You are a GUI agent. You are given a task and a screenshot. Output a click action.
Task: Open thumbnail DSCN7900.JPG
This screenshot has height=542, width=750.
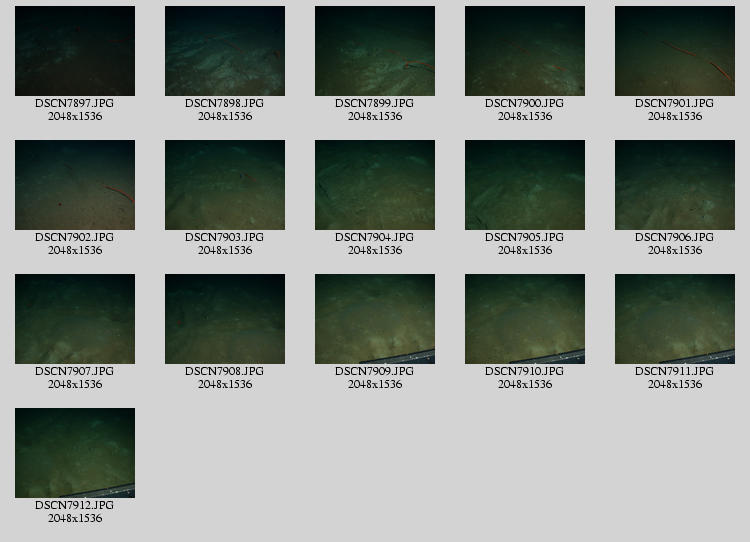point(525,51)
